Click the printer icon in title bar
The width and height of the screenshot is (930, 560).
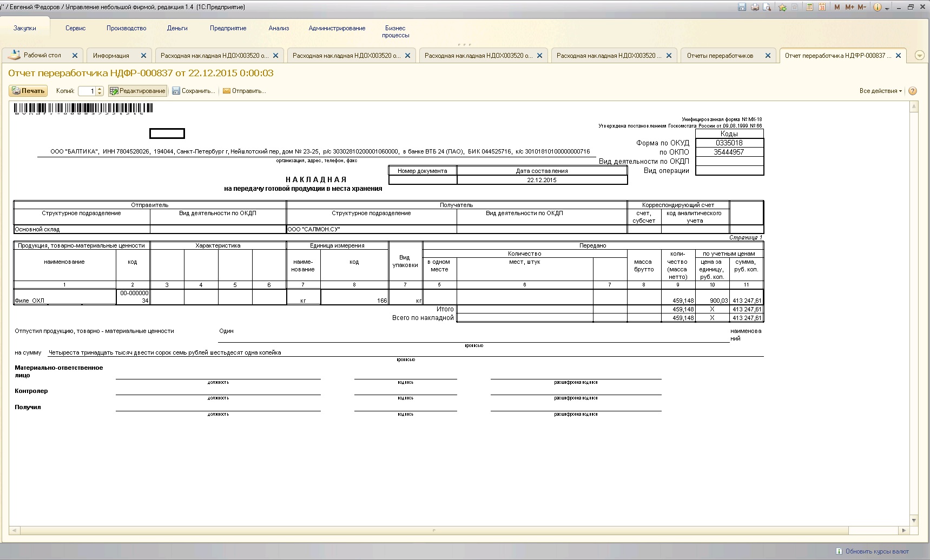pos(755,7)
